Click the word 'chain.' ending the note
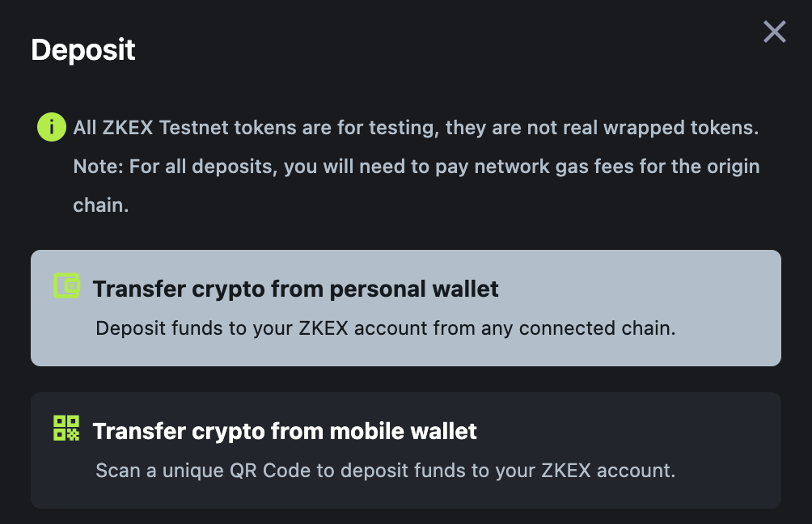The width and height of the screenshot is (812, 524). pos(101,205)
